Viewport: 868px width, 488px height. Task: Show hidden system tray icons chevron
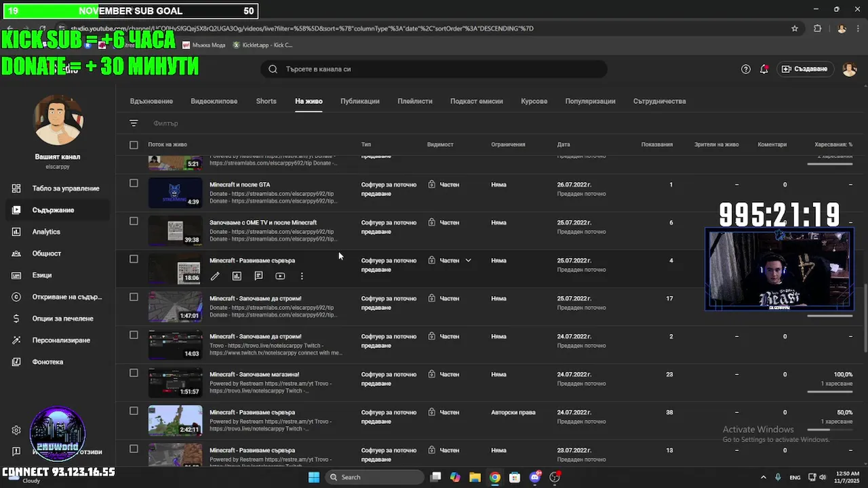(x=764, y=477)
